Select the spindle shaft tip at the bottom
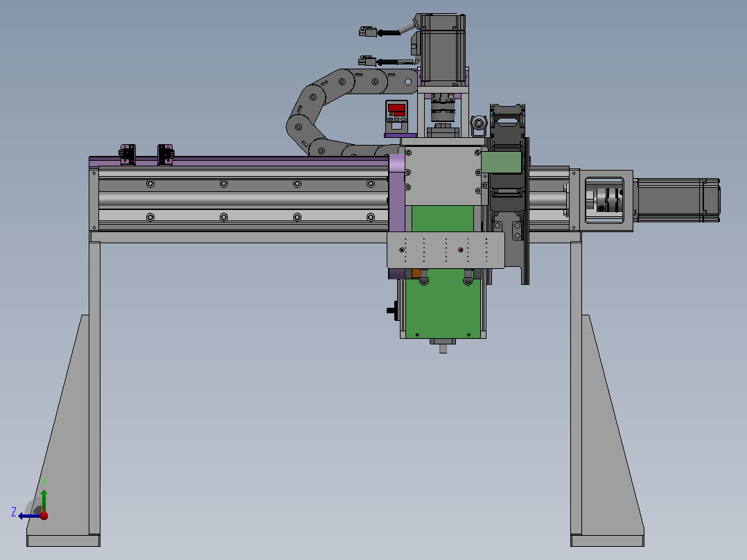 443,349
